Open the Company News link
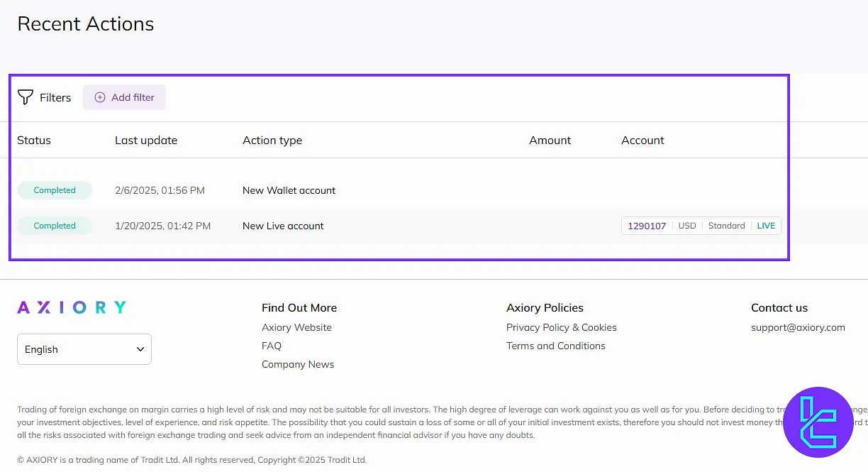The image size is (868, 472). [298, 364]
